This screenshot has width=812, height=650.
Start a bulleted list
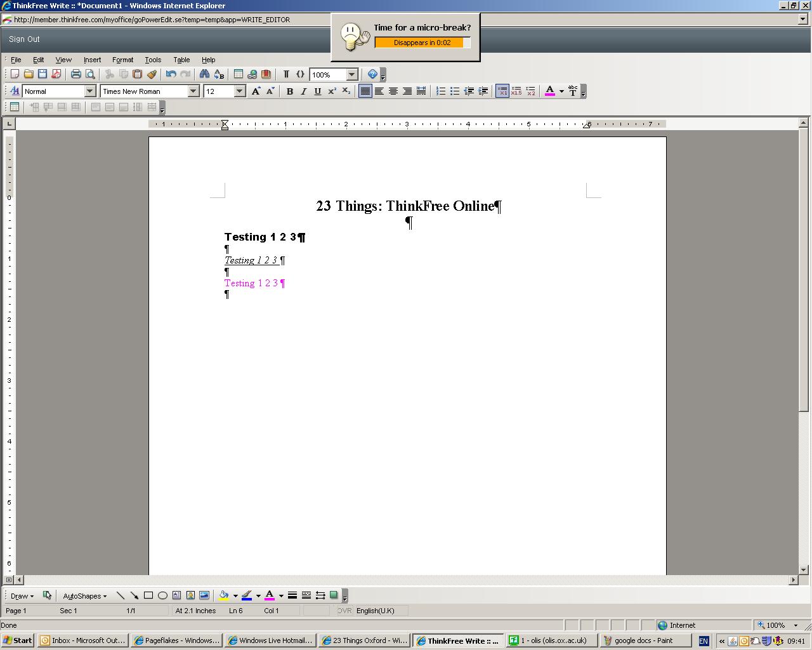(x=455, y=91)
